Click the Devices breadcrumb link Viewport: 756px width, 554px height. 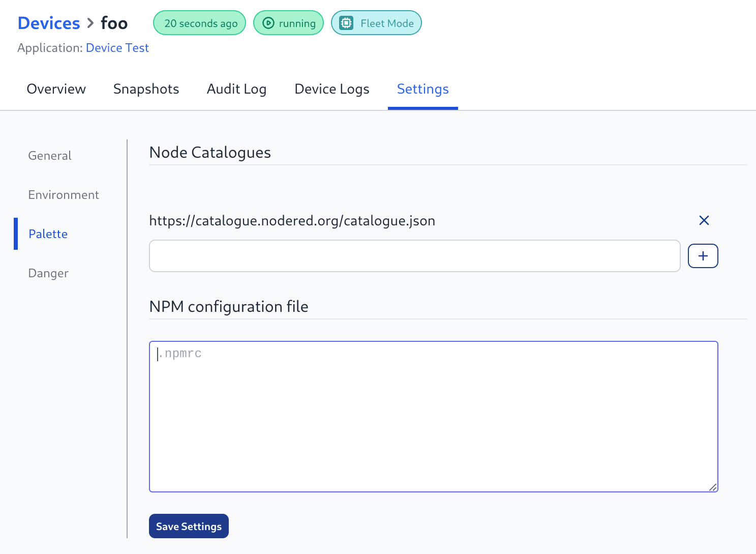tap(48, 22)
